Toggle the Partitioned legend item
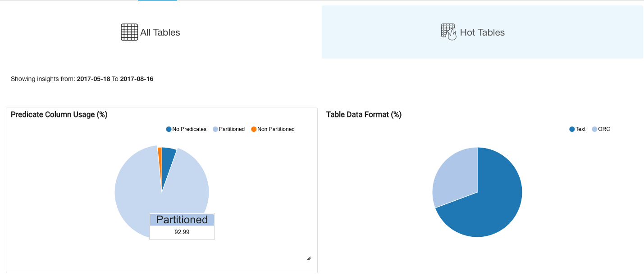Screen dimensions: 644x280 pyautogui.click(x=228, y=129)
